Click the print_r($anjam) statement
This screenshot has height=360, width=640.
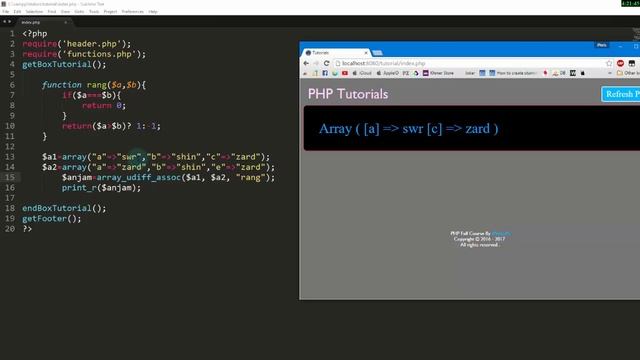point(101,188)
